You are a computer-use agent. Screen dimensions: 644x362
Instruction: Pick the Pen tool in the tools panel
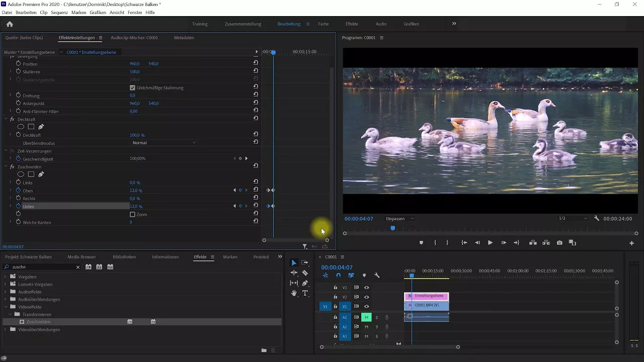[x=305, y=283]
